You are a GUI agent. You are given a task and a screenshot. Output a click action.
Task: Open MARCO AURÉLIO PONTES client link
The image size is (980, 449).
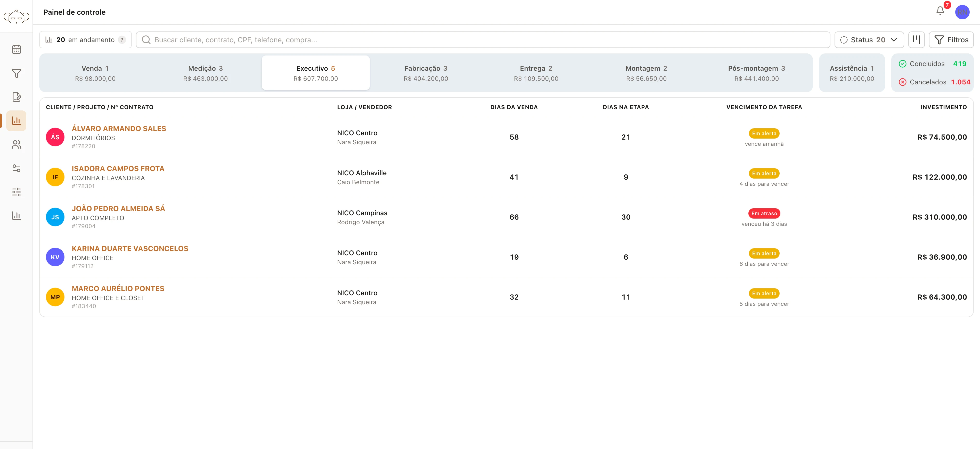pyautogui.click(x=118, y=288)
